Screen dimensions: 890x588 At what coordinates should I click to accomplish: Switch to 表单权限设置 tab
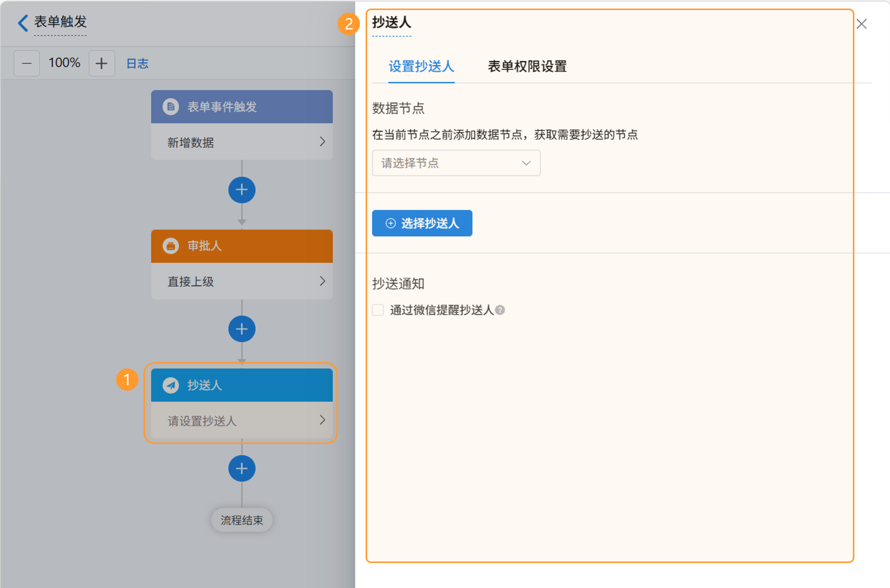tap(527, 66)
